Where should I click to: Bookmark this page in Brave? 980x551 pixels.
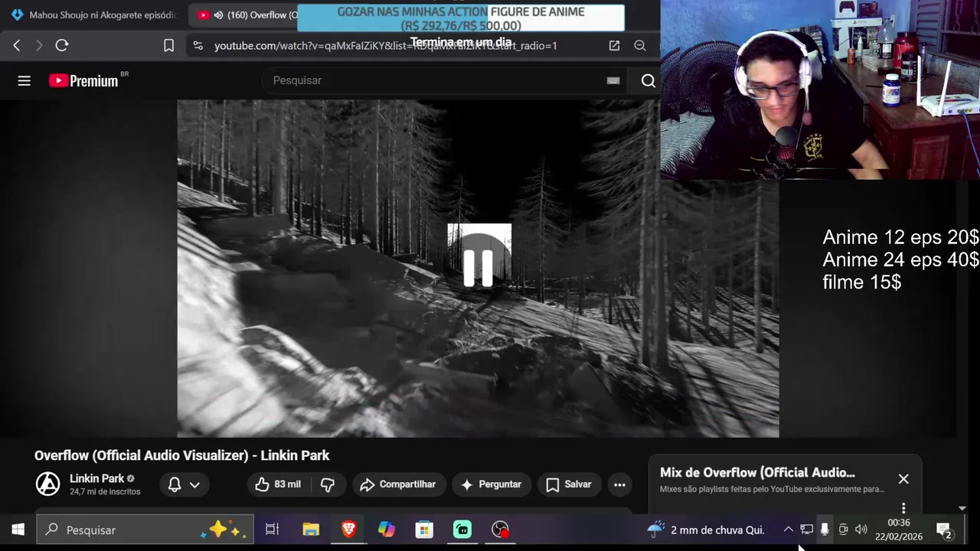click(168, 46)
